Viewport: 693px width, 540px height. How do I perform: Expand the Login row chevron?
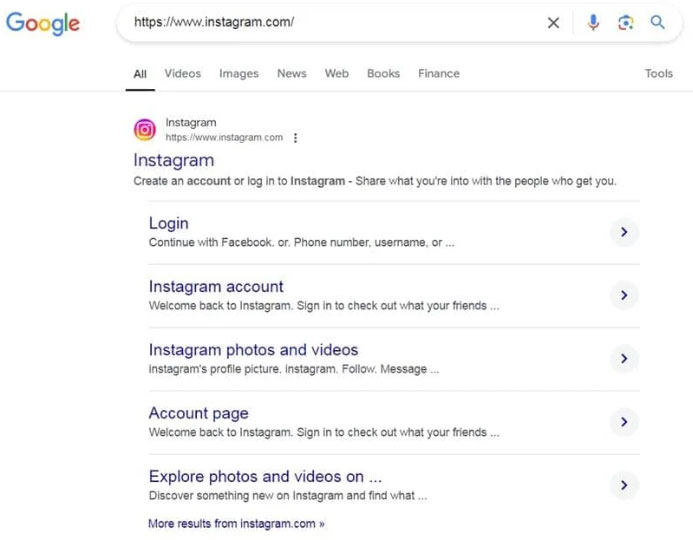pyautogui.click(x=624, y=232)
